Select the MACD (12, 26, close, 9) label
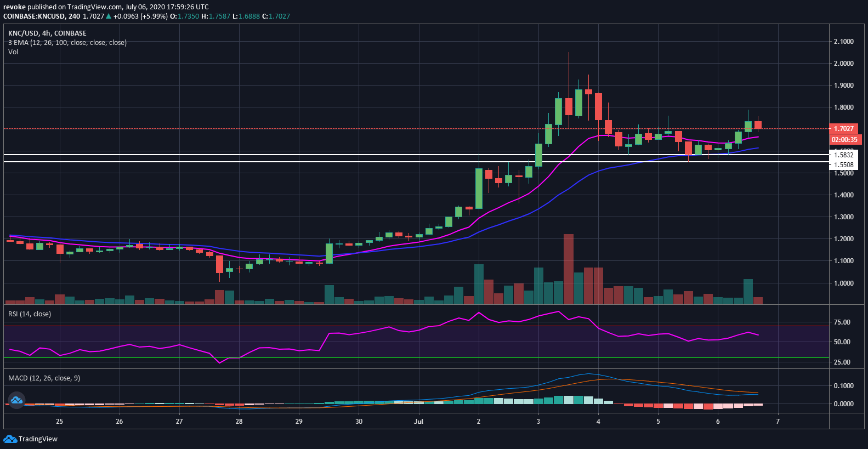Image resolution: width=868 pixels, height=449 pixels. point(44,378)
